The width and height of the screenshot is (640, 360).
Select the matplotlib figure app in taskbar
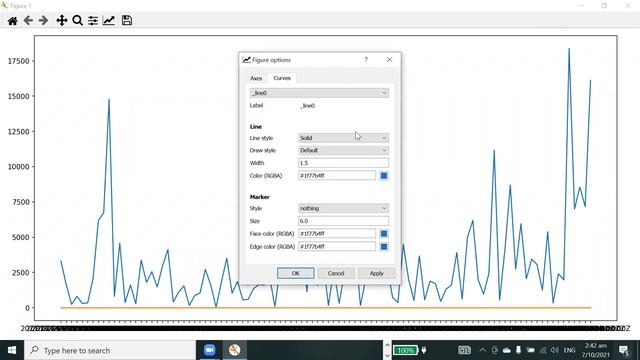click(234, 350)
